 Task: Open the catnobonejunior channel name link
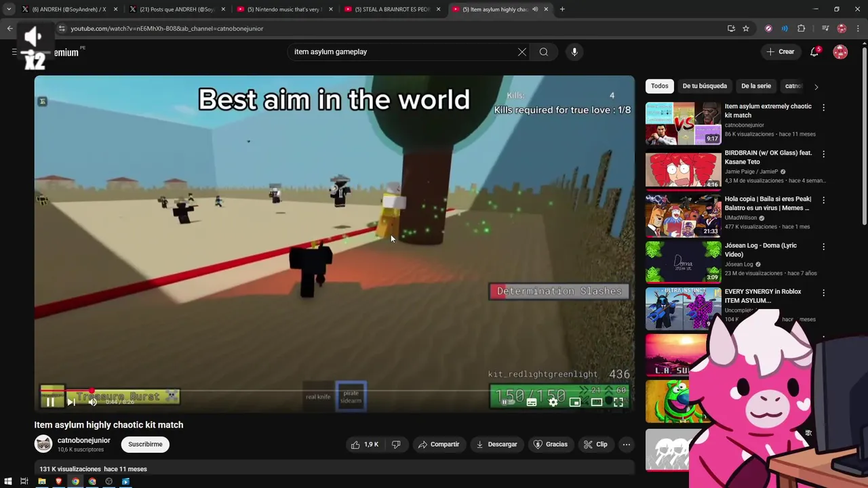point(83,441)
